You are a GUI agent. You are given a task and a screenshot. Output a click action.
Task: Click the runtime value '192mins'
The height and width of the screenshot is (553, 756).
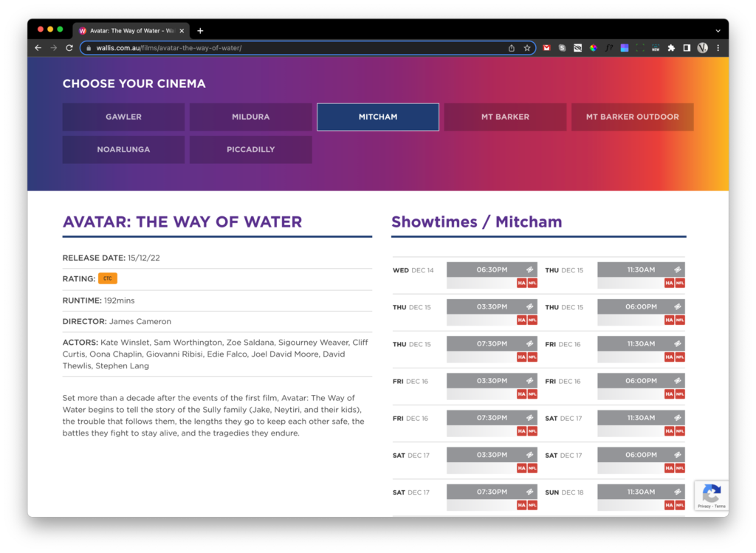pyautogui.click(x=119, y=300)
